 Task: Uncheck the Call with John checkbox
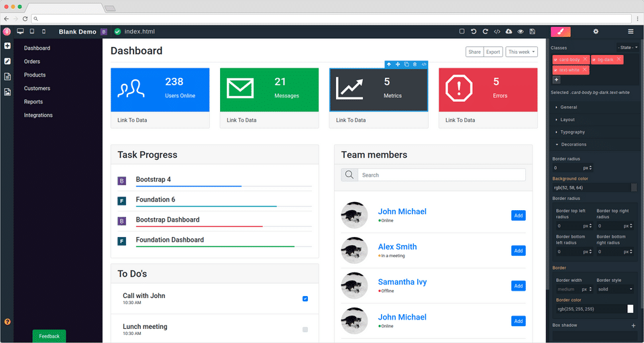[x=305, y=299]
